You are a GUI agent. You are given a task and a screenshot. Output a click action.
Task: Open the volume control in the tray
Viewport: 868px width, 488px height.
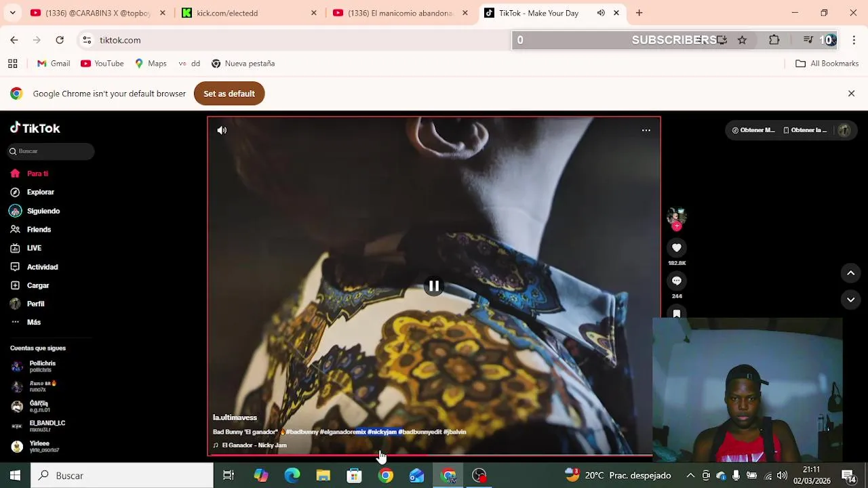click(x=782, y=476)
